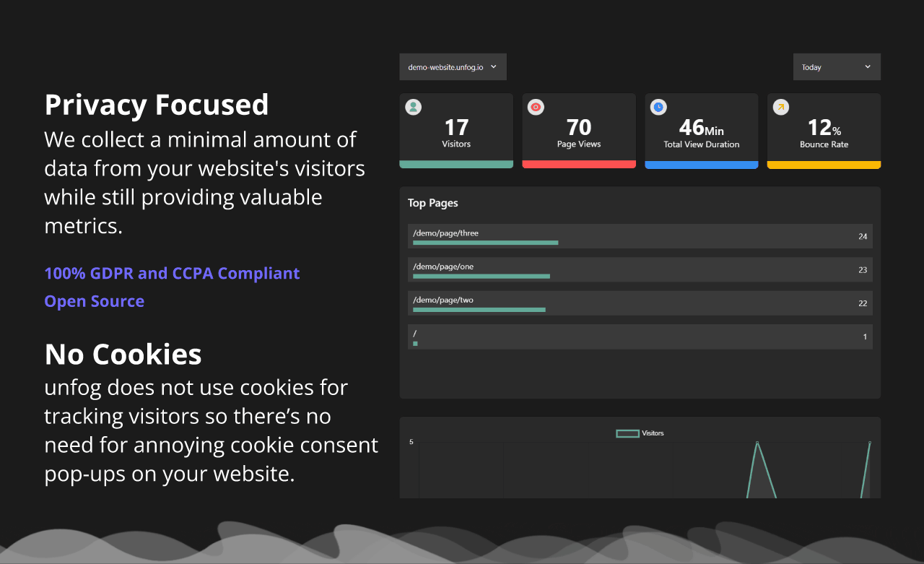Toggle the Visitors legend swatch in chart
The image size is (924, 564).
(x=627, y=433)
